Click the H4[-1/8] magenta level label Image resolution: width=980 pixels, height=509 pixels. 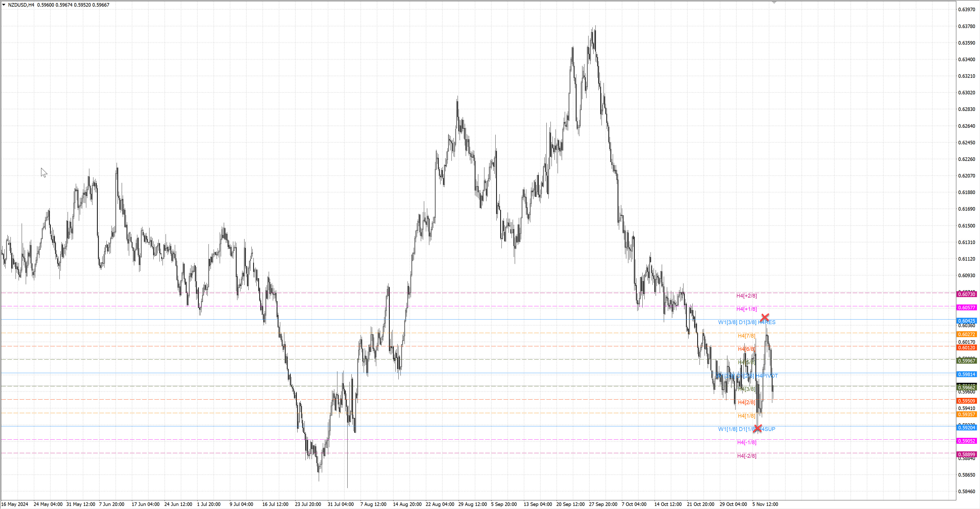[x=746, y=442]
